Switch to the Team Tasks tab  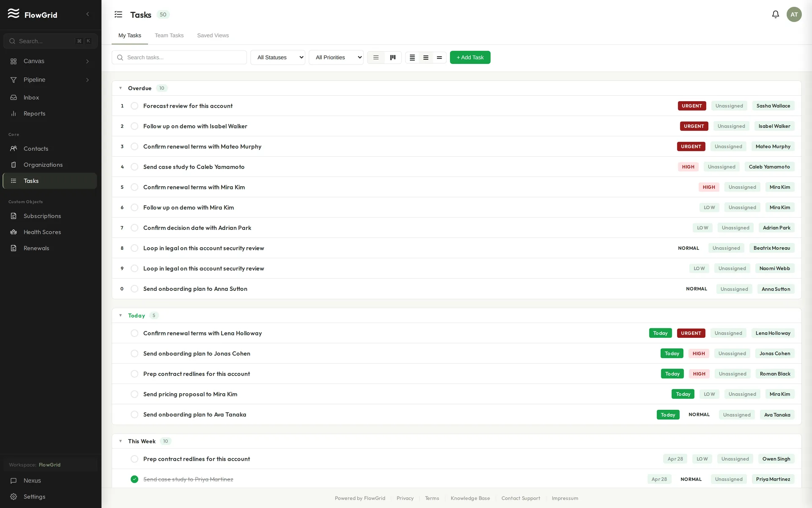(x=169, y=36)
